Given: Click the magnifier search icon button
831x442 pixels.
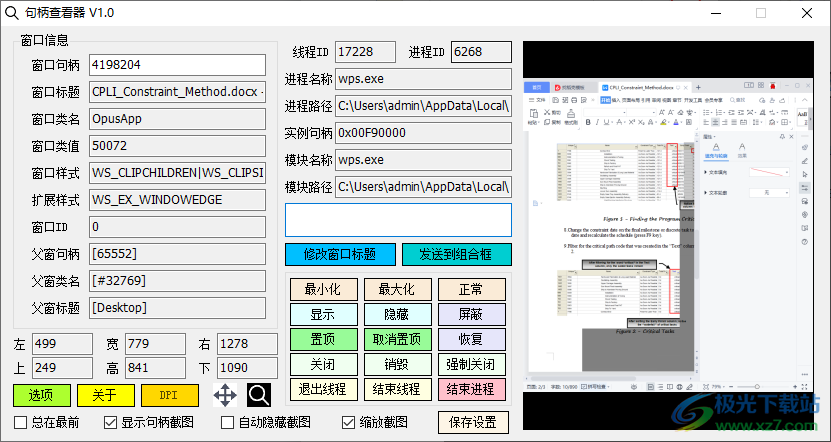Looking at the screenshot, I should tap(259, 395).
